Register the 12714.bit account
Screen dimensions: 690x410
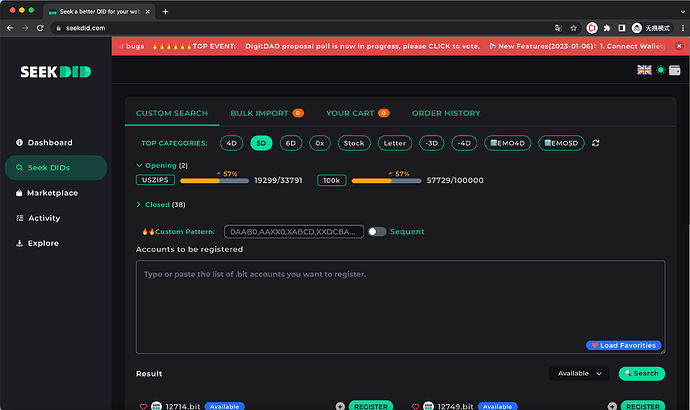pyautogui.click(x=371, y=406)
